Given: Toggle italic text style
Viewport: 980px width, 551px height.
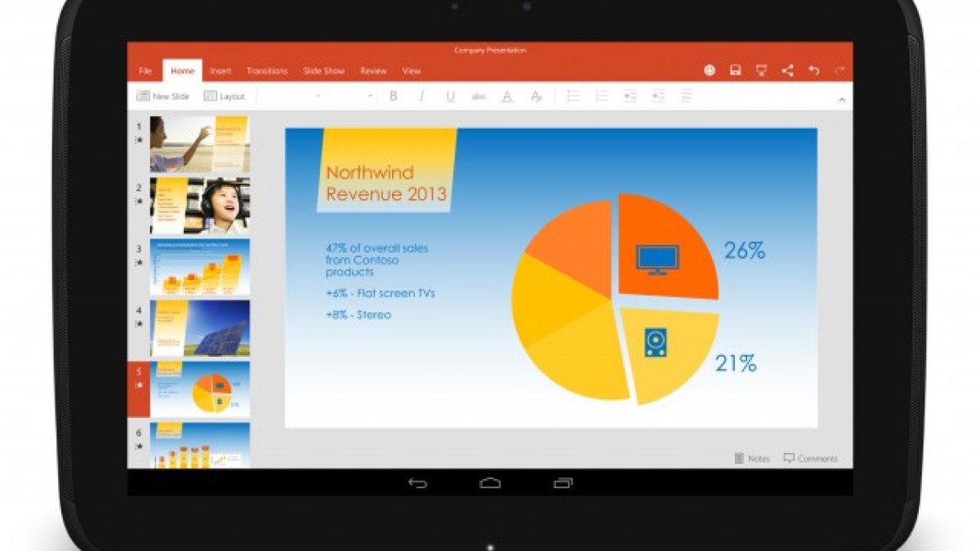Looking at the screenshot, I should (421, 96).
